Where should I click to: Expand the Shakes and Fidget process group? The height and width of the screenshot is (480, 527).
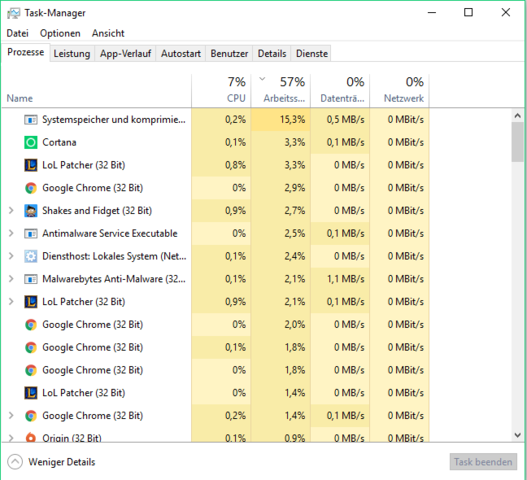tap(11, 211)
